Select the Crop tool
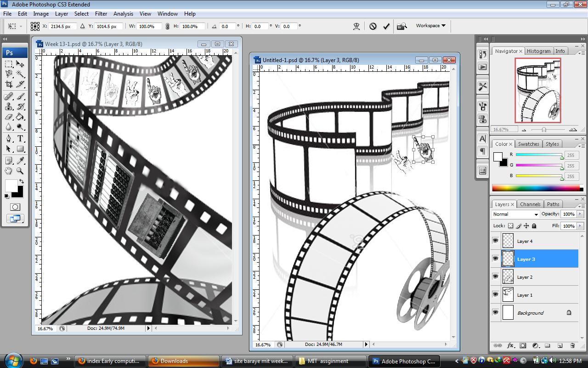588x368 pixels. click(x=9, y=84)
